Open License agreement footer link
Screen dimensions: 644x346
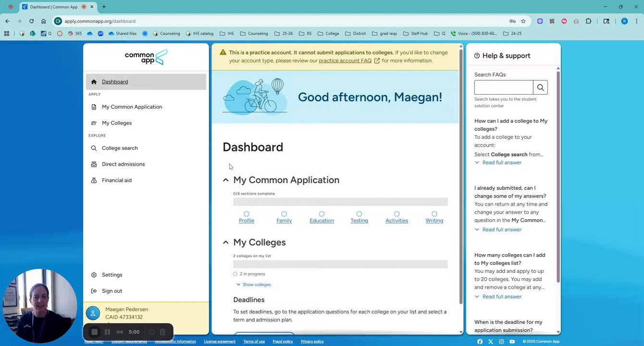point(220,342)
